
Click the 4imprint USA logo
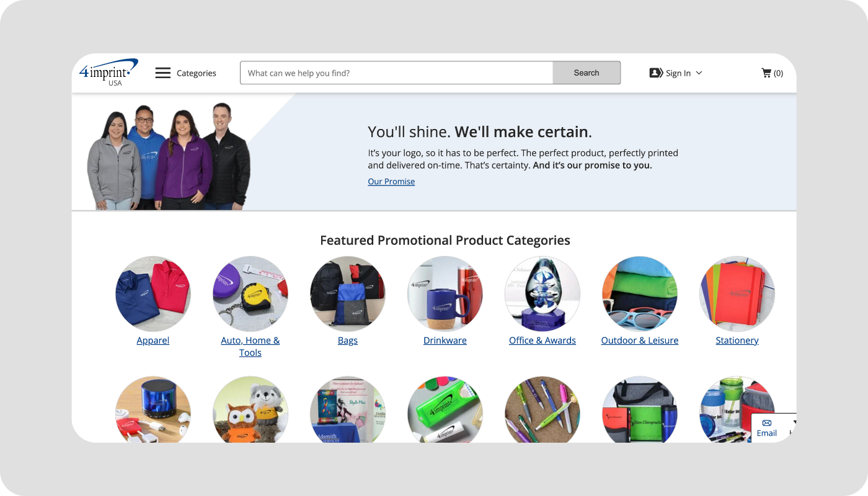click(108, 73)
